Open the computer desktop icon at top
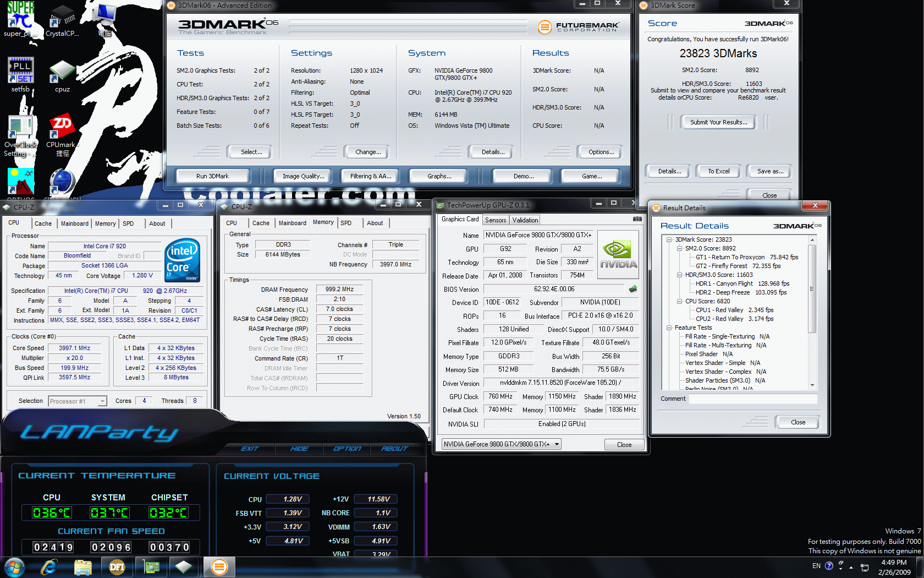This screenshot has width=924, height=578. point(105,19)
